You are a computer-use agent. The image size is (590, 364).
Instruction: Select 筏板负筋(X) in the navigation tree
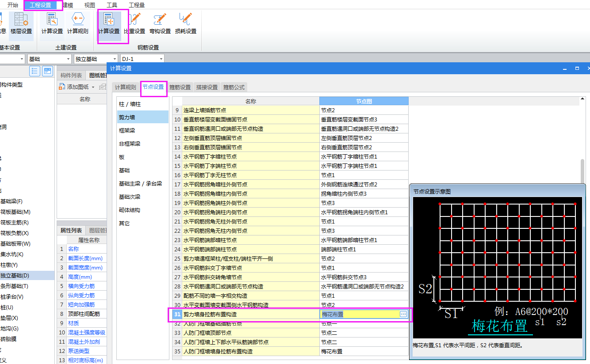14,233
